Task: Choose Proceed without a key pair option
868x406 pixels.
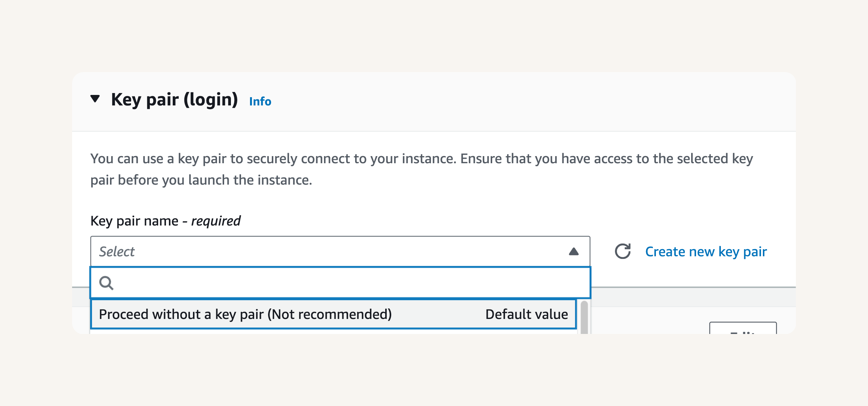Action: click(x=333, y=314)
